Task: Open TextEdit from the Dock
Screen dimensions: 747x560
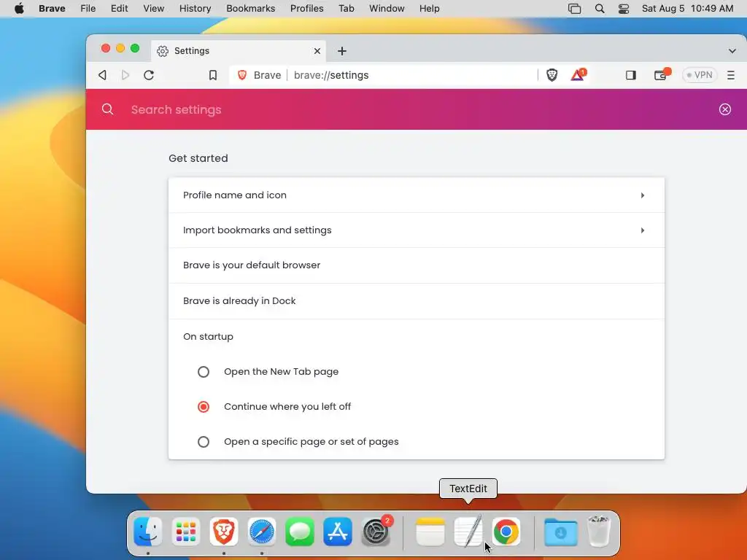Action: click(x=468, y=532)
